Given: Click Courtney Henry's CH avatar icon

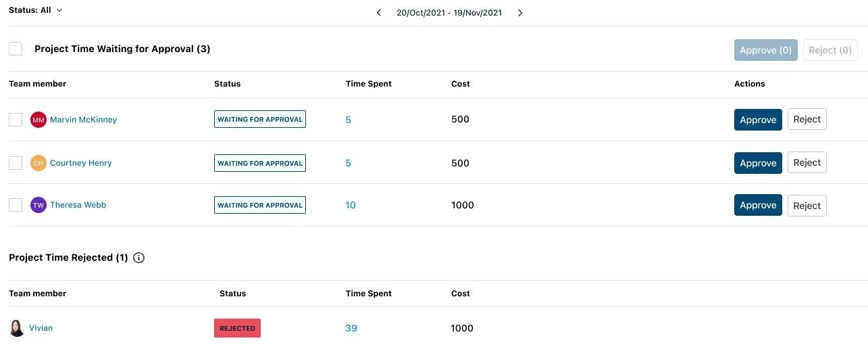Looking at the screenshot, I should point(39,163).
